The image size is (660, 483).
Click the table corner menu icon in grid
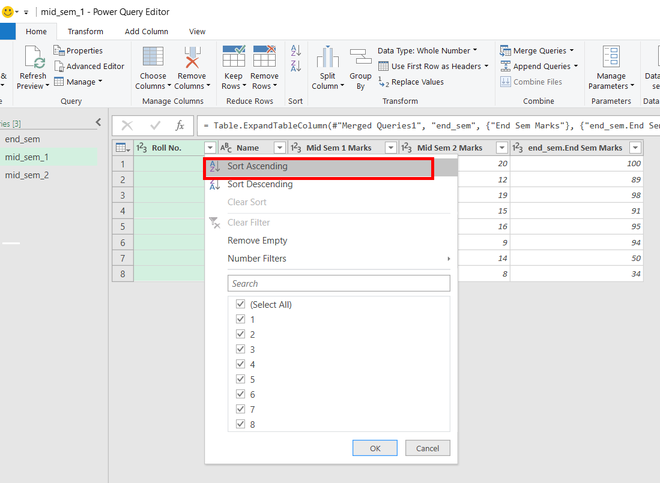click(122, 148)
